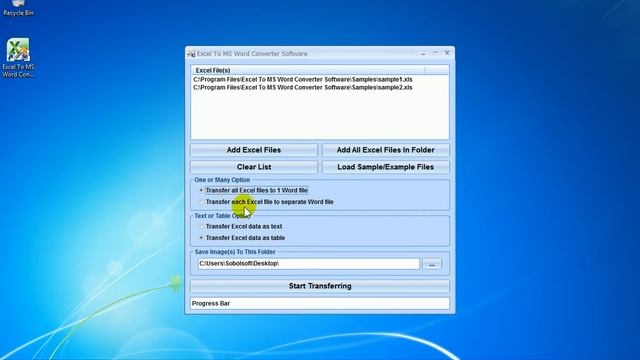Maximize the converter window
The width and height of the screenshot is (640, 360).
click(x=435, y=53)
